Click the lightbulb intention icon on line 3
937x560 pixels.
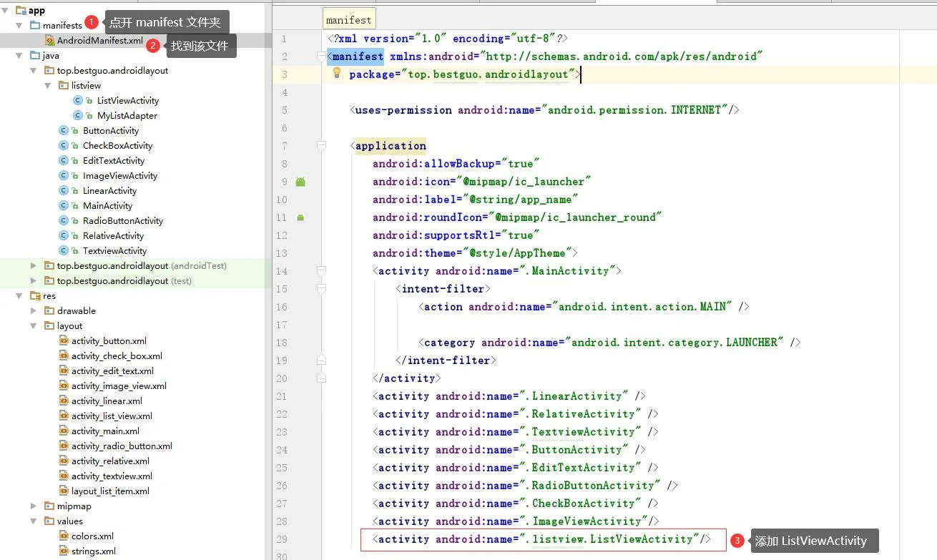[x=337, y=73]
